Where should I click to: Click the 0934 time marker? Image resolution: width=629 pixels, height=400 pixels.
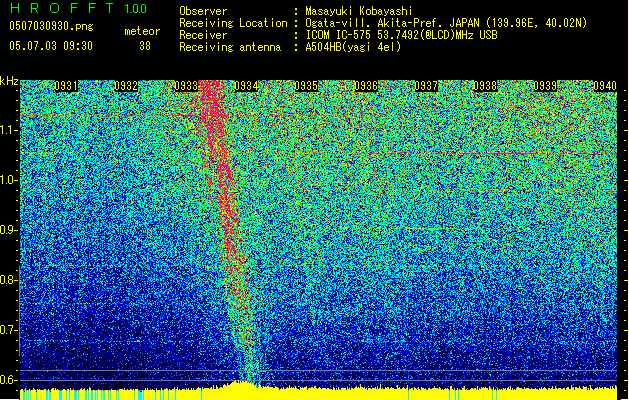tap(246, 86)
